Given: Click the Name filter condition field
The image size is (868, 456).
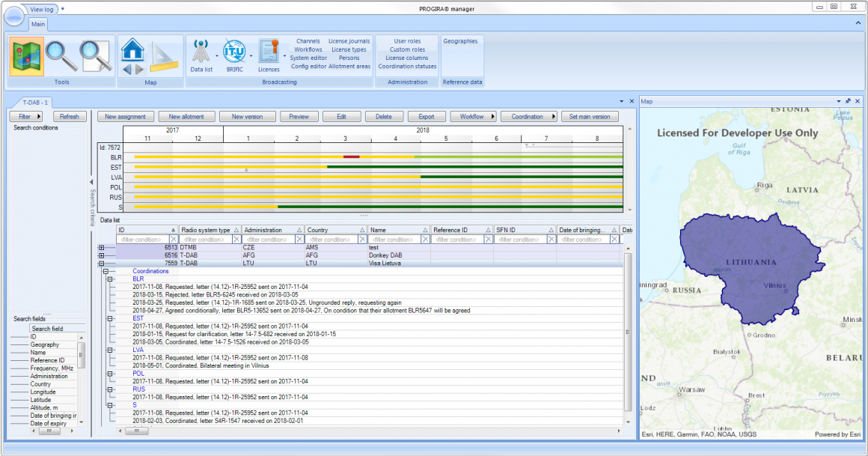Looking at the screenshot, I should pos(394,240).
